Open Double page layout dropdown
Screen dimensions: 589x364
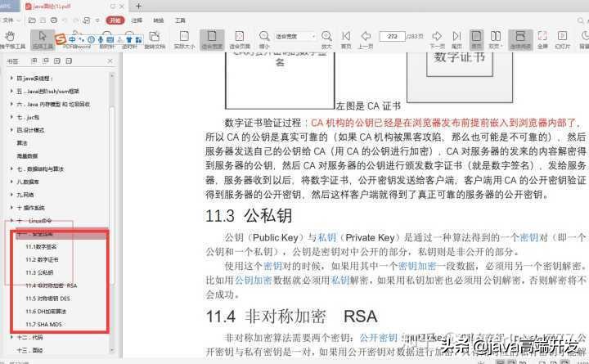[496, 39]
